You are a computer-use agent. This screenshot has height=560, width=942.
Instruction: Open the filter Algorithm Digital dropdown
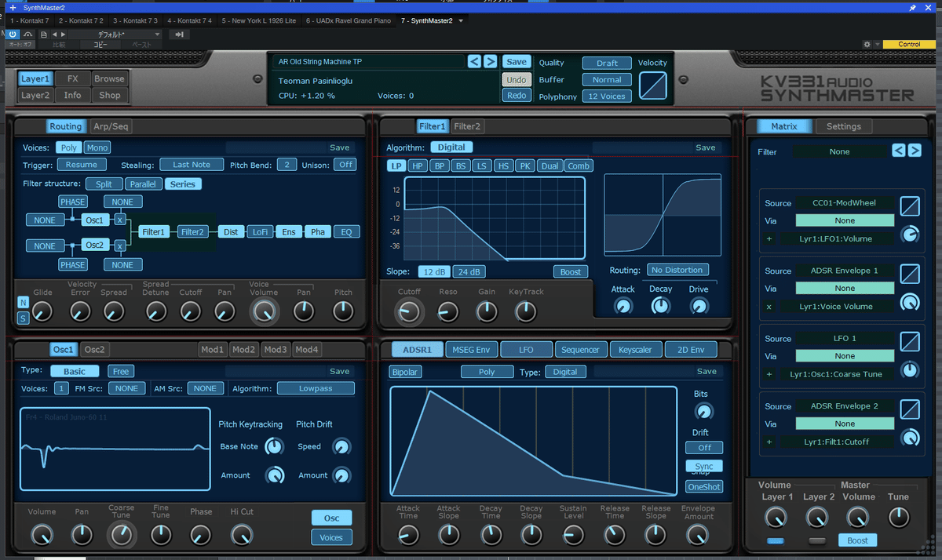(x=451, y=147)
